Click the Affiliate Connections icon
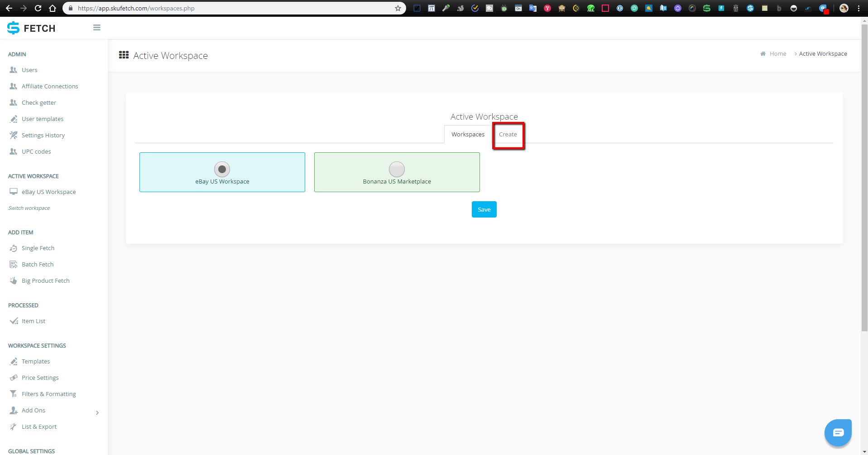Screen dimensions: 868x455 (14, 86)
